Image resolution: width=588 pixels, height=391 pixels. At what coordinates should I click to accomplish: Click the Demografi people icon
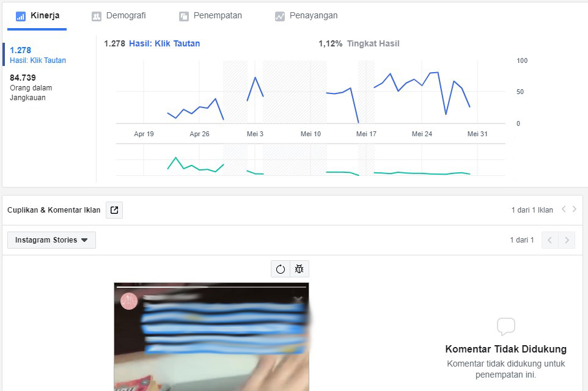[97, 16]
